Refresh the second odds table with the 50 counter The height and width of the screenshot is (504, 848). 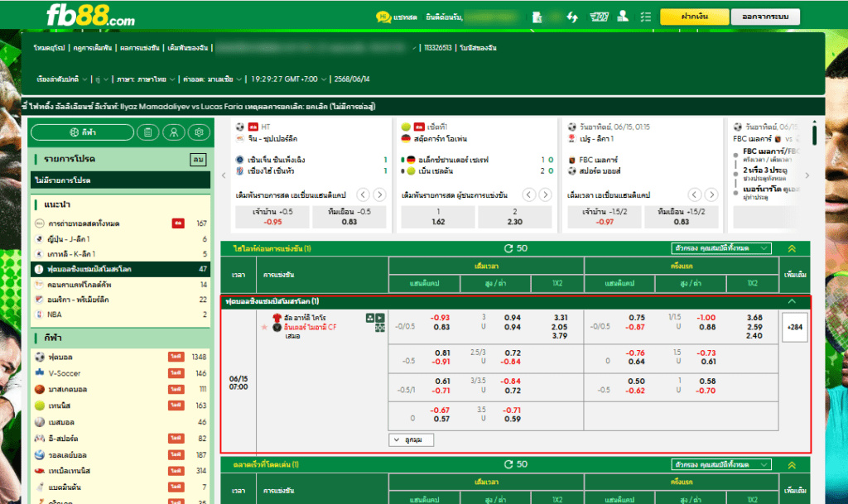tap(508, 464)
